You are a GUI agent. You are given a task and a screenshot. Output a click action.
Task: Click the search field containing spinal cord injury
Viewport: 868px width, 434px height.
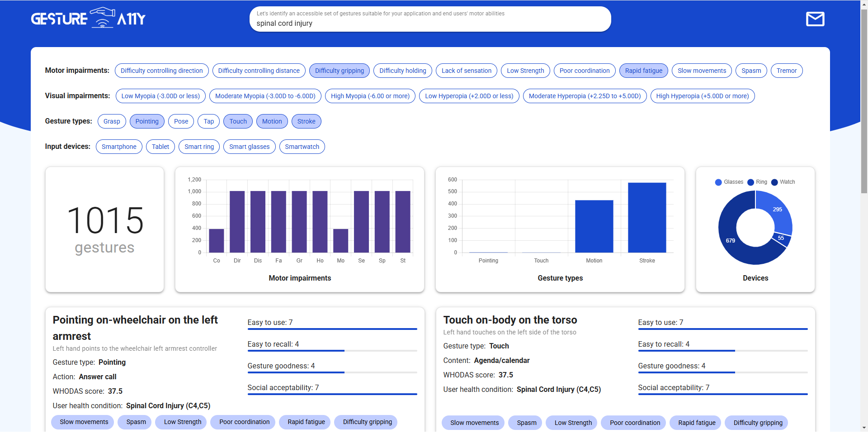pyautogui.click(x=430, y=19)
